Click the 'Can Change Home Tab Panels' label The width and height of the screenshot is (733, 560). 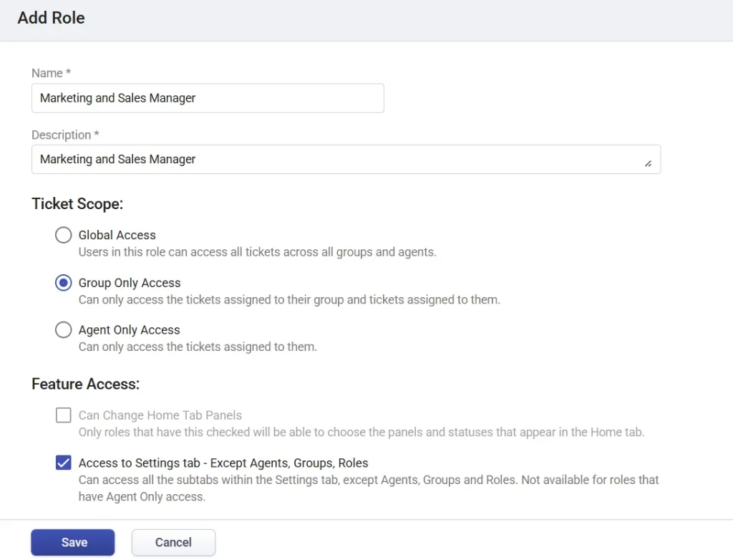(x=160, y=415)
